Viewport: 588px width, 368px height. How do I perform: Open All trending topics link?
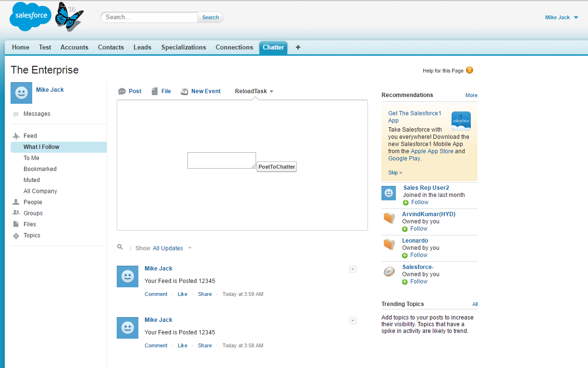click(475, 304)
